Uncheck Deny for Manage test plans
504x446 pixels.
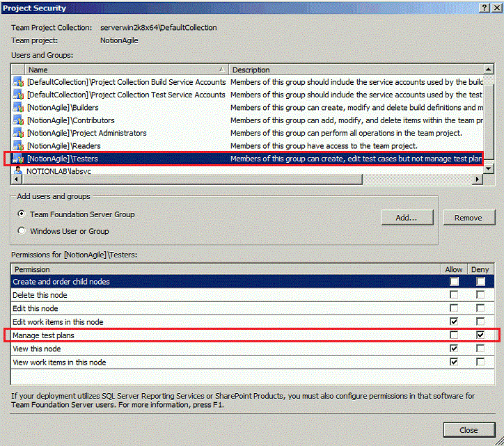[480, 335]
